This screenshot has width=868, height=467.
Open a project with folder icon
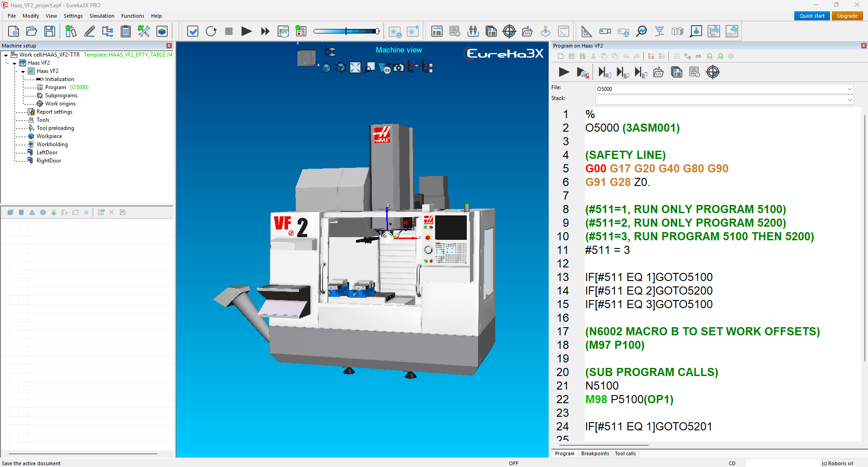pos(32,31)
